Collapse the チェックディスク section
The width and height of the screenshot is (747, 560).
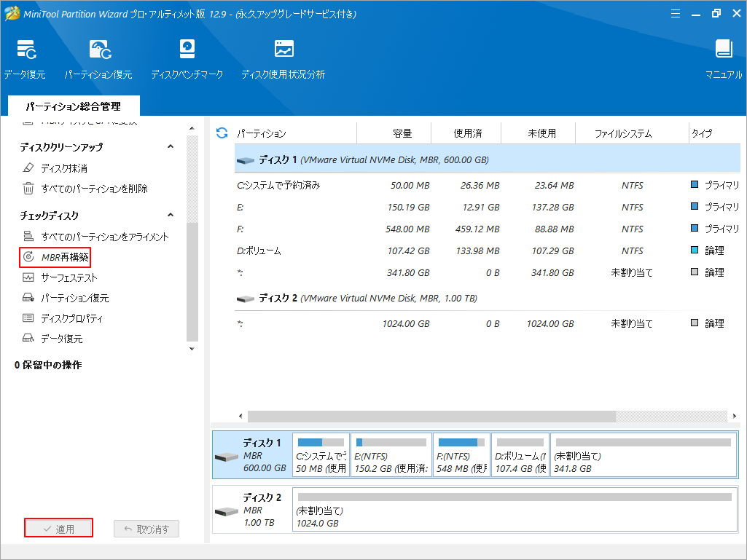click(x=171, y=216)
